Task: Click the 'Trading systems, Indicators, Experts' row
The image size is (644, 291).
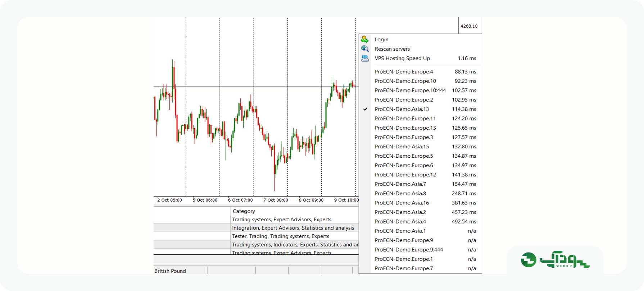Action: [295, 245]
